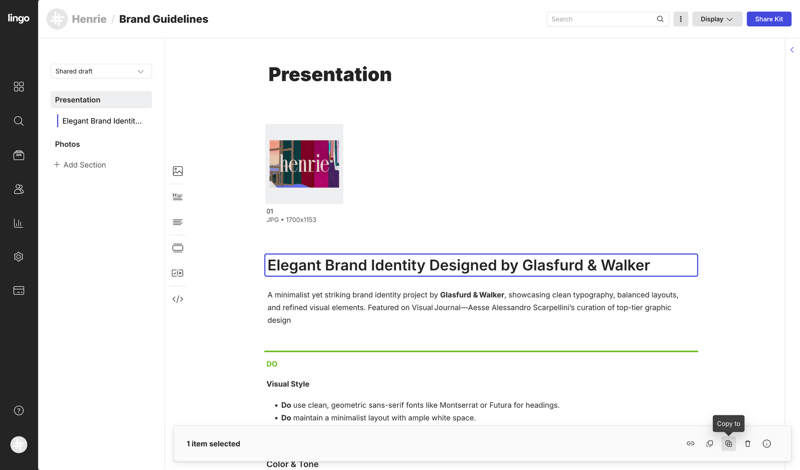The height and width of the screenshot is (470, 800).
Task: Open the henrie image thumbnail
Action: tap(304, 164)
